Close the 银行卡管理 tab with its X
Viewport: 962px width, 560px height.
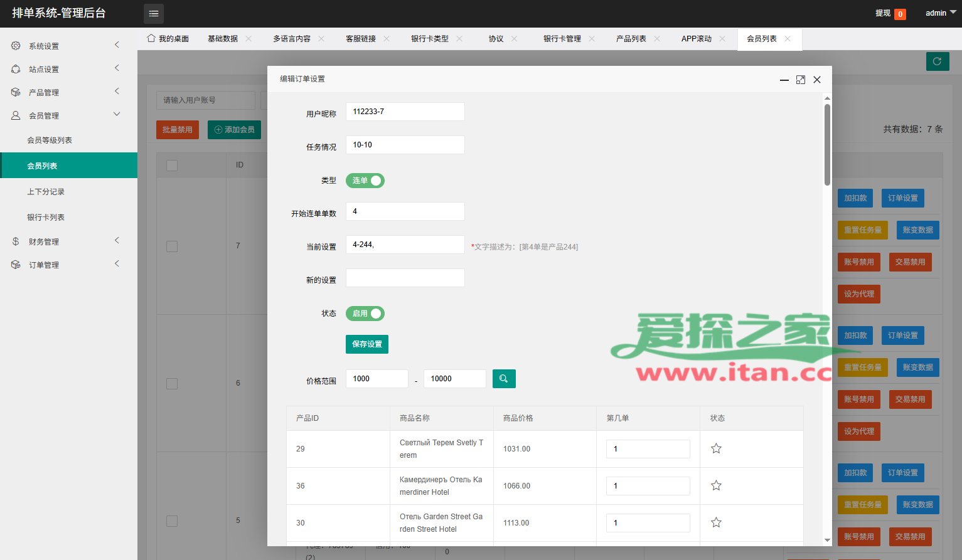(592, 39)
